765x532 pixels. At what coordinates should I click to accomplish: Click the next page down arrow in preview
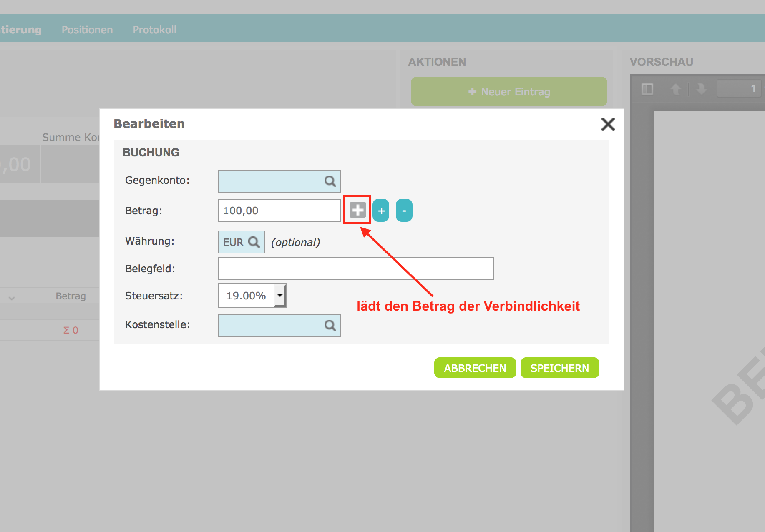701,89
